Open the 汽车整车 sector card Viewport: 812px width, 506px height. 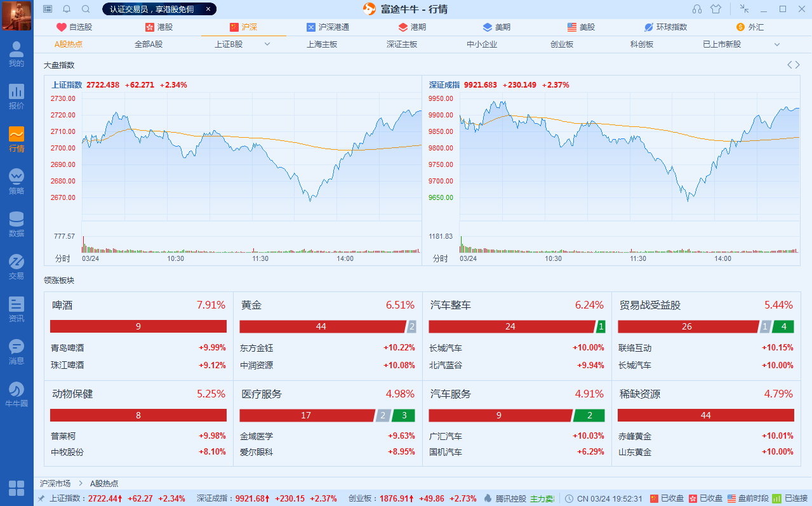pyautogui.click(x=517, y=336)
